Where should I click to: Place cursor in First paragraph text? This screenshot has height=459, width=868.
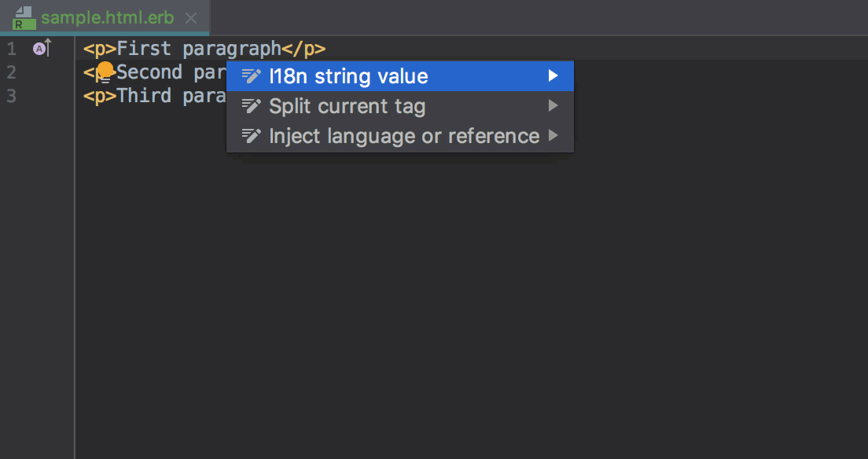tap(199, 49)
